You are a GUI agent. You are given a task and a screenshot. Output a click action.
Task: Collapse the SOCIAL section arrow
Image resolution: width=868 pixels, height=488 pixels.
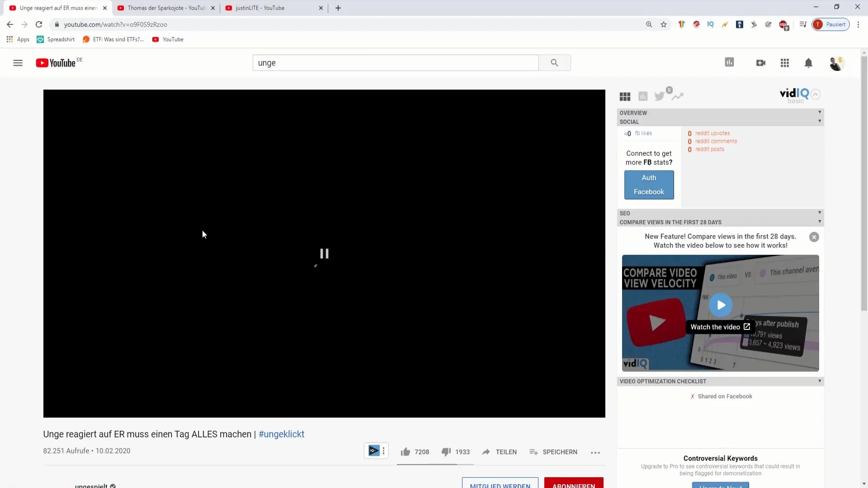coord(820,121)
